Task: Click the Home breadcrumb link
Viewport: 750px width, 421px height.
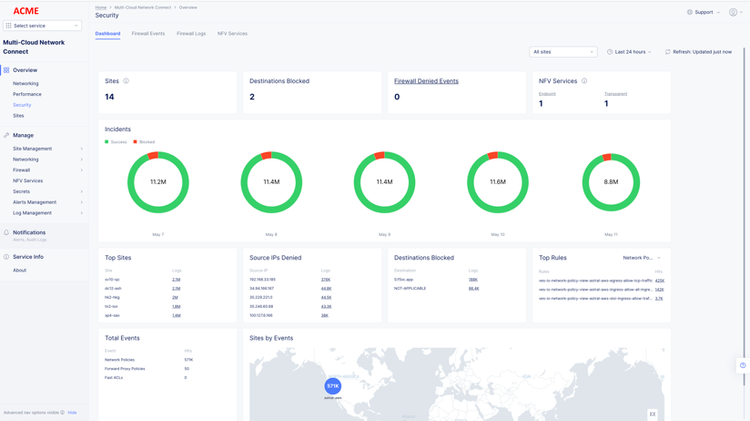Action: pyautogui.click(x=100, y=7)
